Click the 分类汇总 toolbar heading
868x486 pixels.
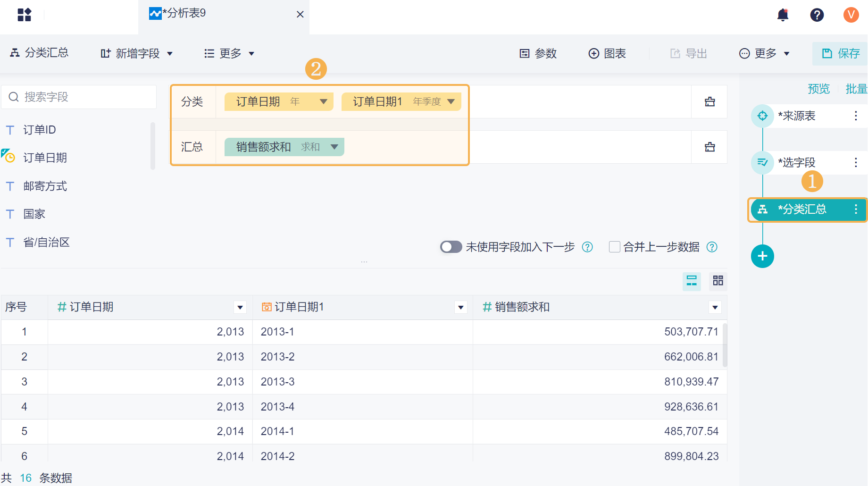tap(39, 53)
